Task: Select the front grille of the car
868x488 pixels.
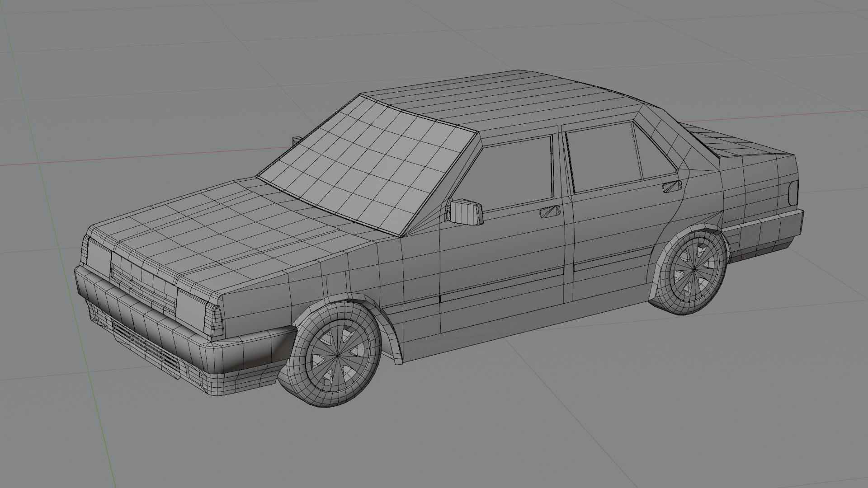Action: [x=143, y=284]
